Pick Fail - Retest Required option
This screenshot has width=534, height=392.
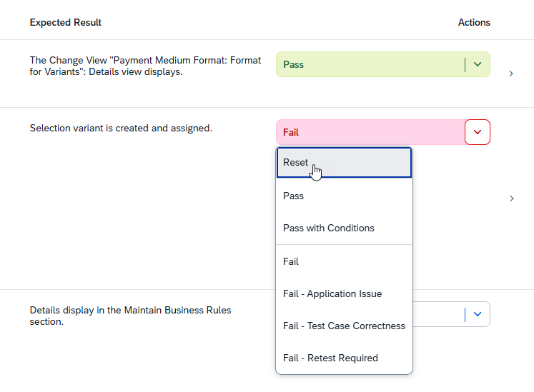click(344, 358)
